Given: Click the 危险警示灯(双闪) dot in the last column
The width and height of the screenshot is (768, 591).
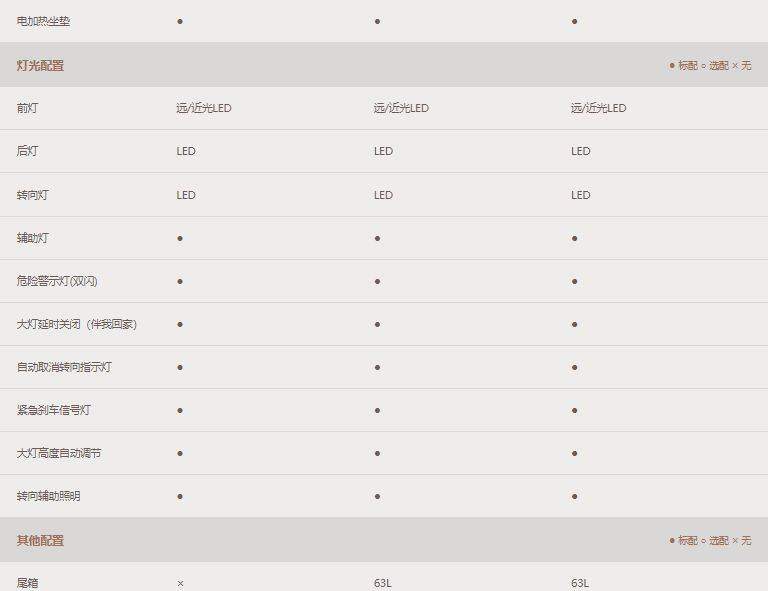Looking at the screenshot, I should [575, 282].
